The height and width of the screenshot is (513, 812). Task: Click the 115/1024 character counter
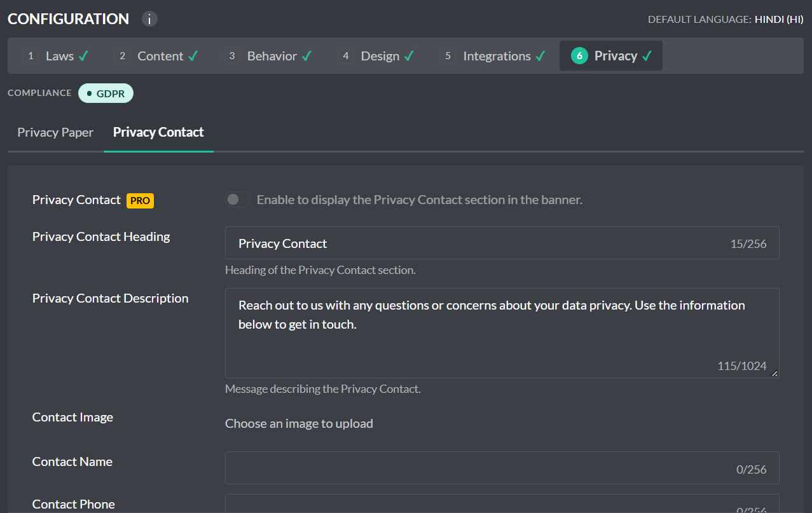click(742, 366)
